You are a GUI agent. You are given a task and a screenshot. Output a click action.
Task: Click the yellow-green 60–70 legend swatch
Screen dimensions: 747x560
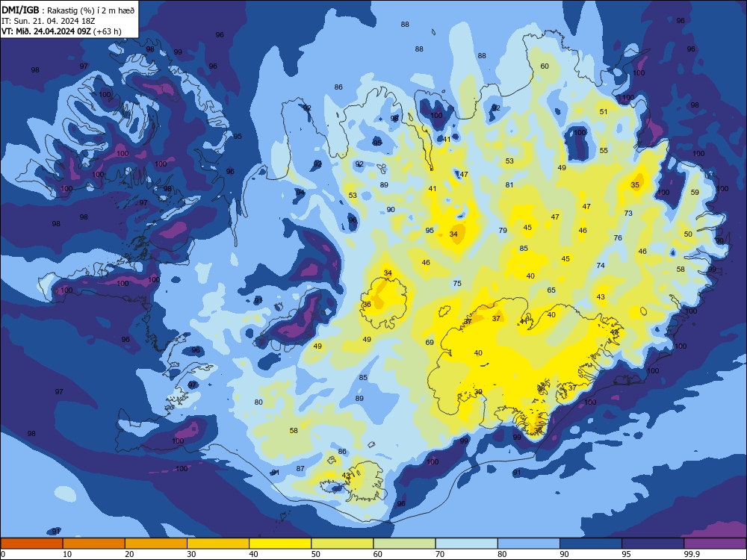404,544
